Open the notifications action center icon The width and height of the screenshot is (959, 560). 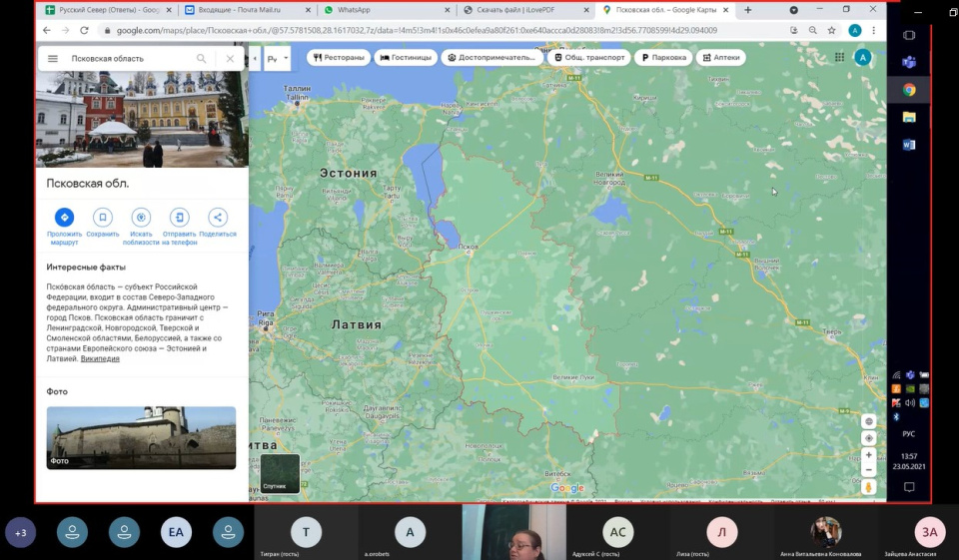point(909,487)
